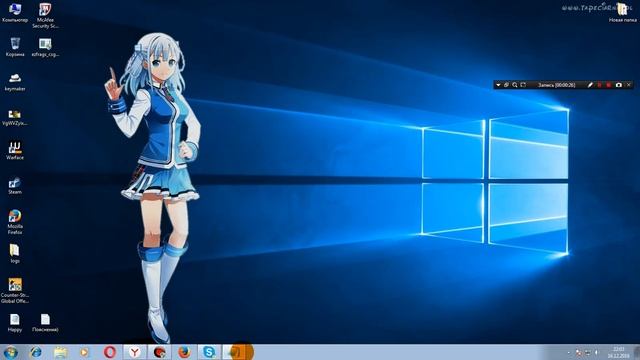Open the Компьютер desktop icon
This screenshot has height=360, width=640.
click(15, 12)
